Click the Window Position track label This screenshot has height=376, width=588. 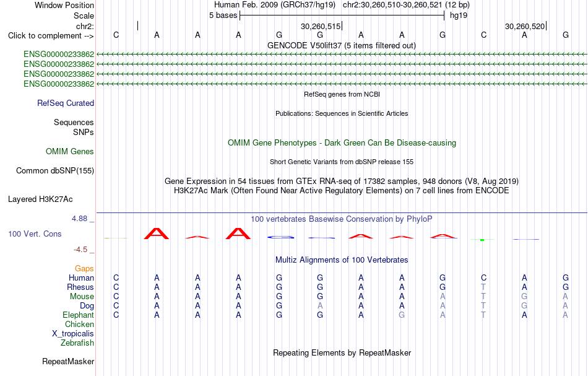click(x=64, y=5)
